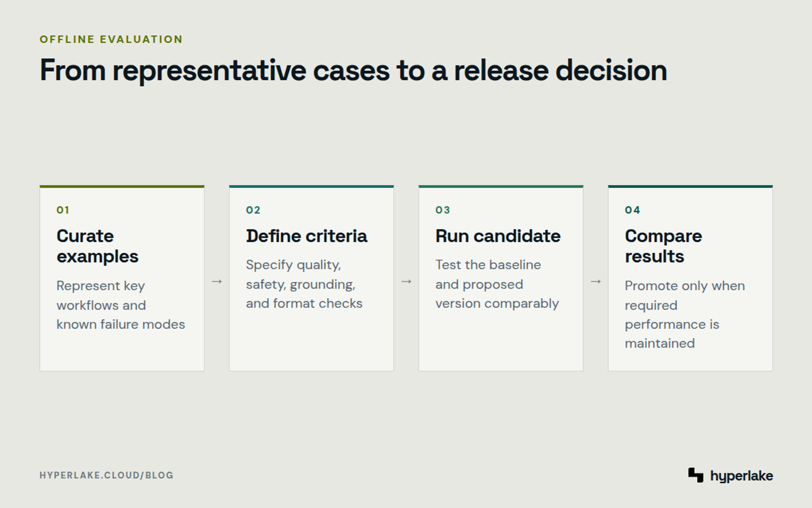Select the text 'Specify quality, safety, grounding, and format checks'

tap(304, 284)
